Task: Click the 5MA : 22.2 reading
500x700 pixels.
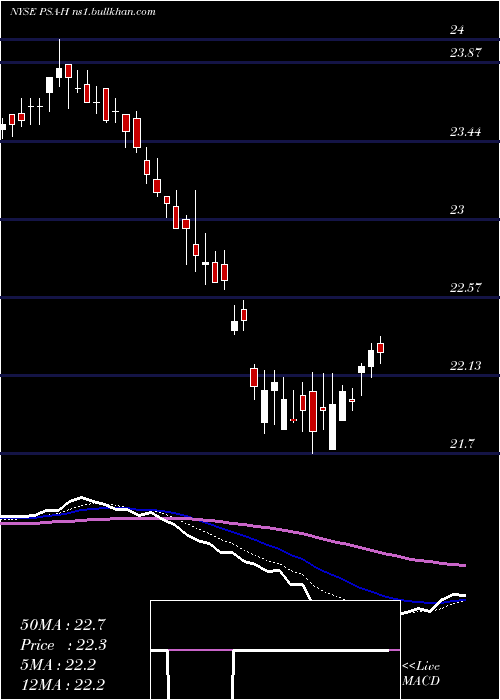Action: point(58,665)
